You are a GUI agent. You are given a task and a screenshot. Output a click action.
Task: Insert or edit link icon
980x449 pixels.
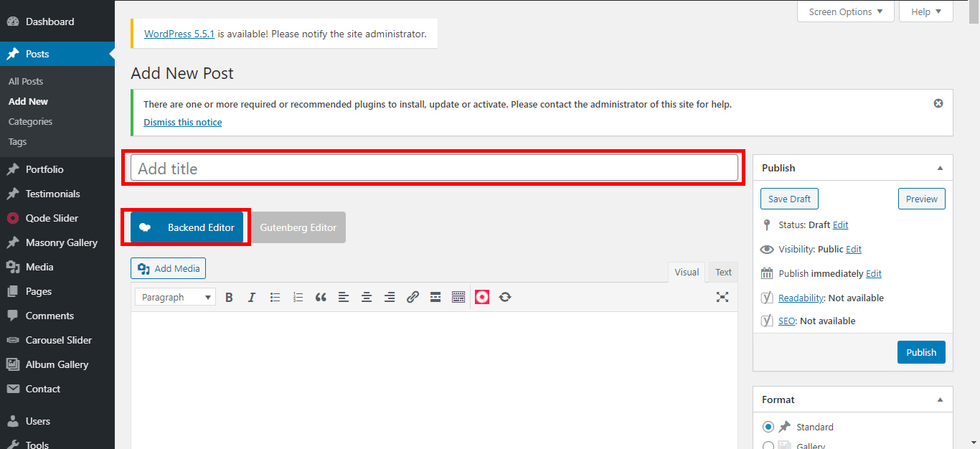(x=413, y=297)
